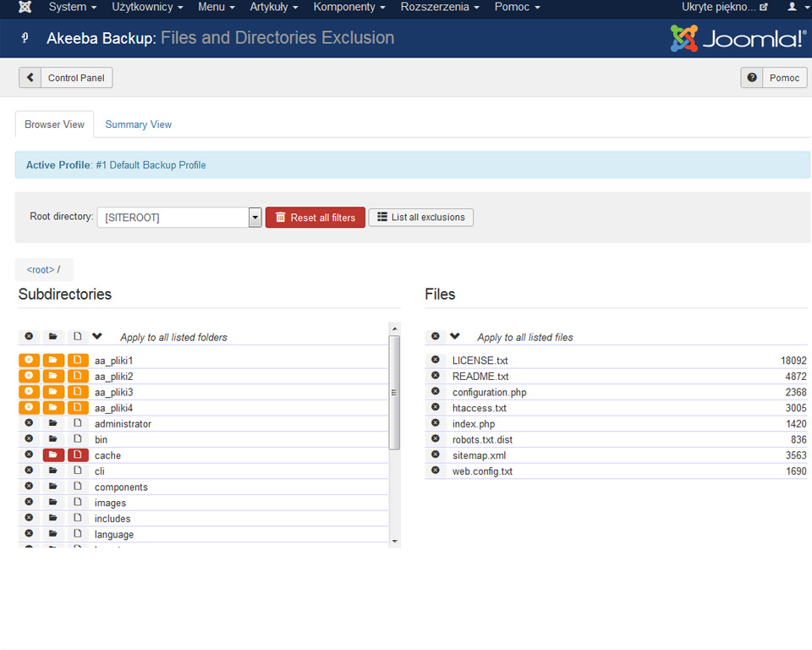
Task: Open the Menu dropdown in top bar
Action: pyautogui.click(x=217, y=7)
